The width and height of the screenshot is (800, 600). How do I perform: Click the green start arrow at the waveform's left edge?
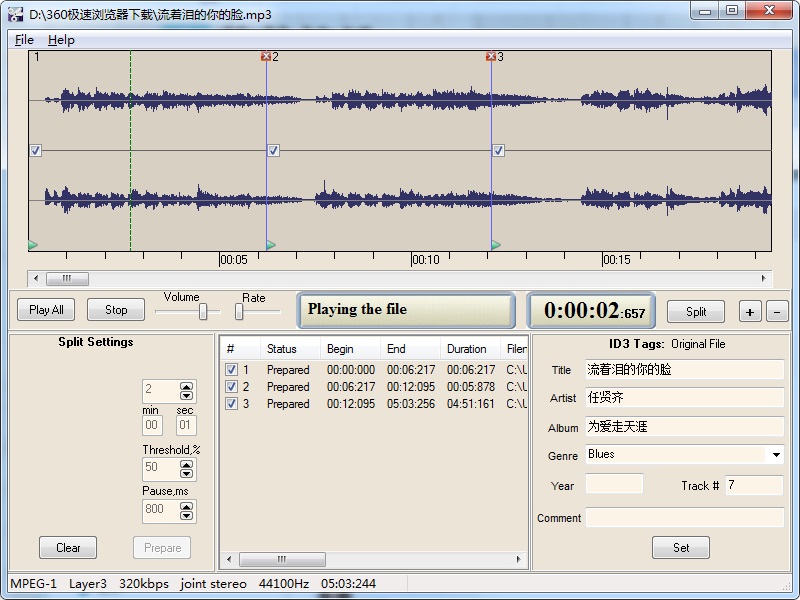(x=33, y=243)
